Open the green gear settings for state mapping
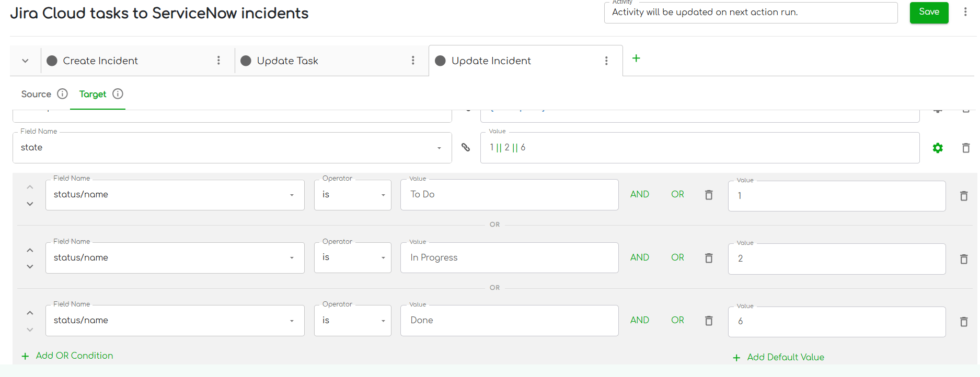This screenshot has width=980, height=377. 938,148
